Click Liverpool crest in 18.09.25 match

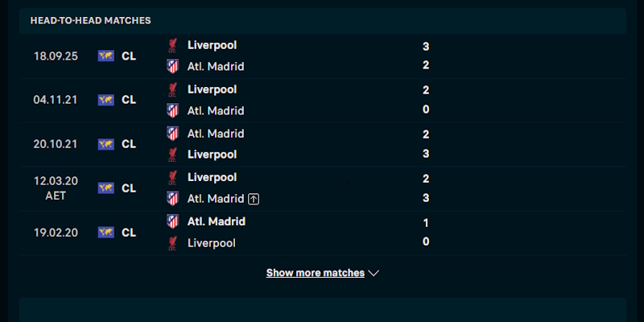tap(172, 45)
